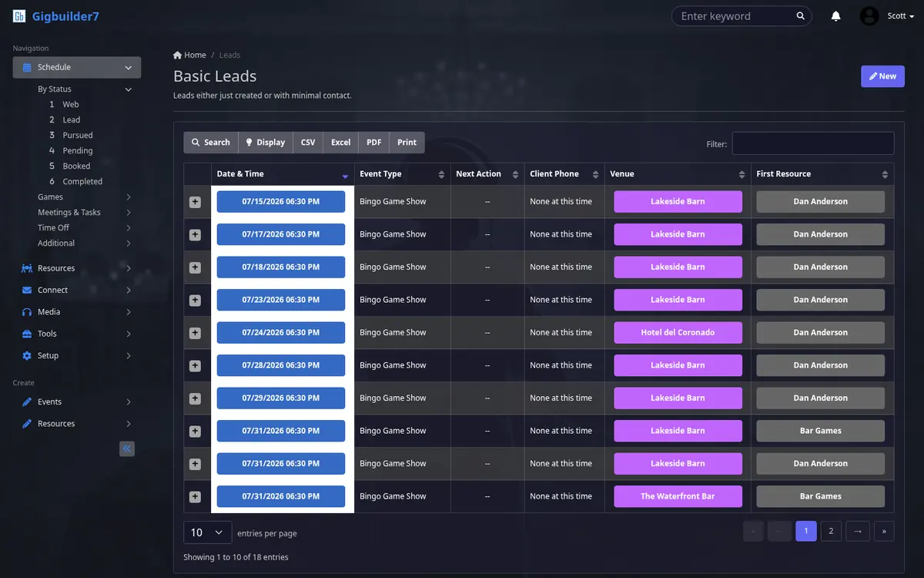The width and height of the screenshot is (924, 578).
Task: Select Pursued status in navigation
Action: click(x=77, y=136)
